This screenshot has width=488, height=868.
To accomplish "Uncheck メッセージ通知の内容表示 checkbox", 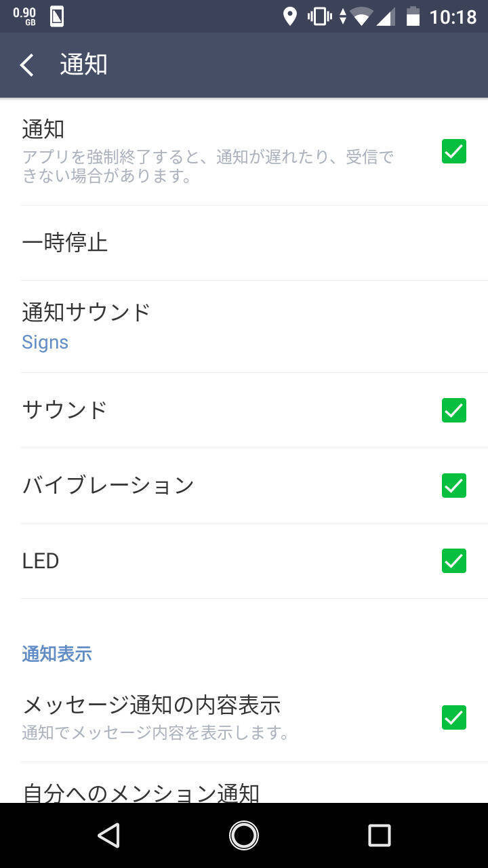I will (453, 717).
